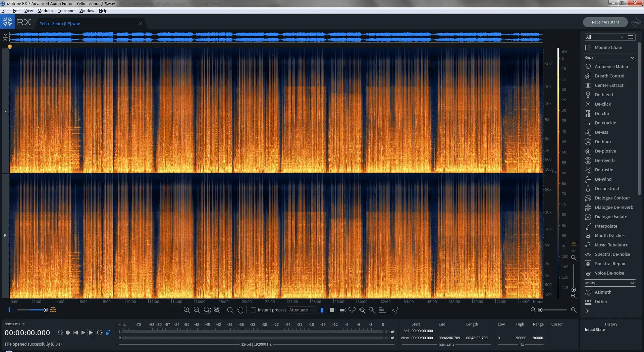644x352 pixels.
Task: Enable the Instant process checkbox
Action: 254,310
